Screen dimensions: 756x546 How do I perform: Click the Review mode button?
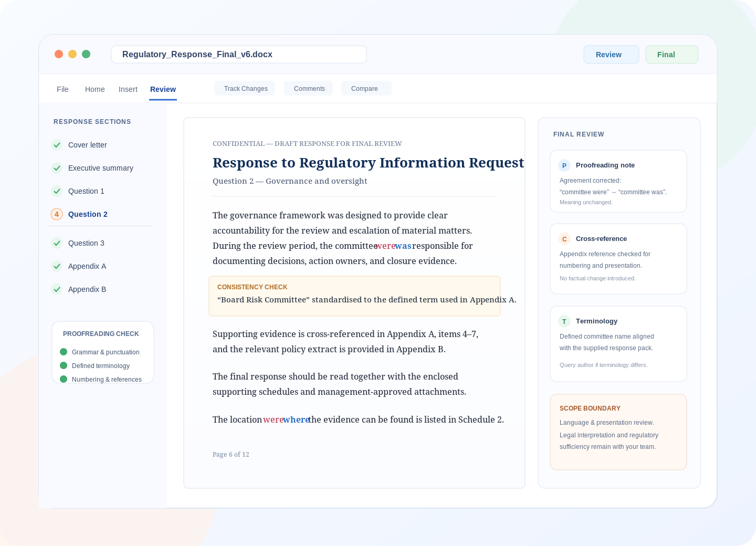click(611, 55)
